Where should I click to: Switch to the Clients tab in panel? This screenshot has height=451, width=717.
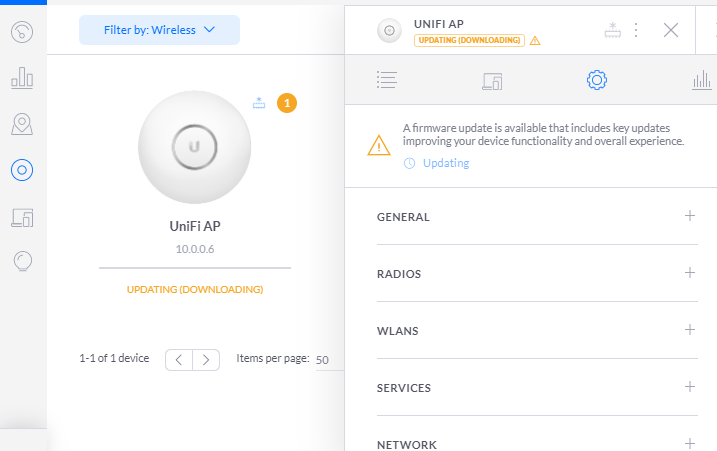point(492,81)
